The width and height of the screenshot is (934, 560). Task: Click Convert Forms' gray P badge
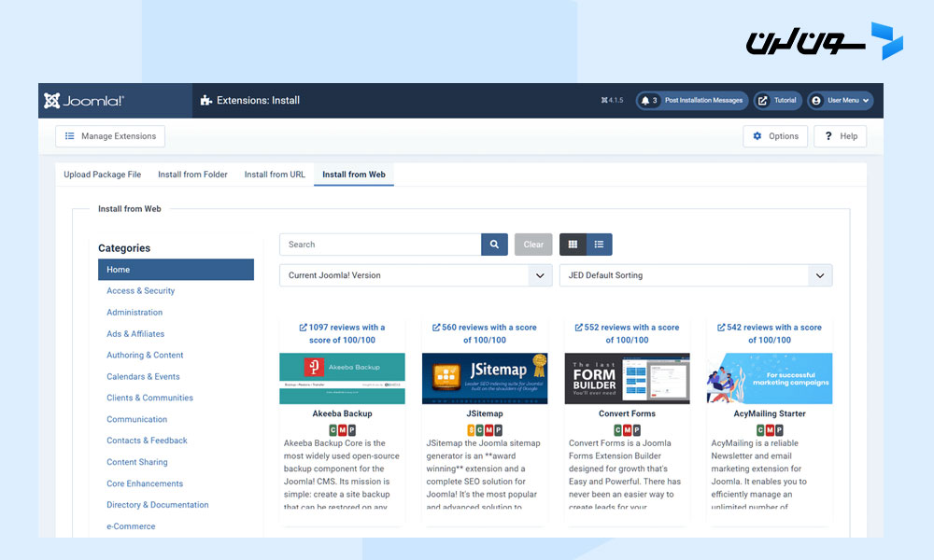pos(637,429)
